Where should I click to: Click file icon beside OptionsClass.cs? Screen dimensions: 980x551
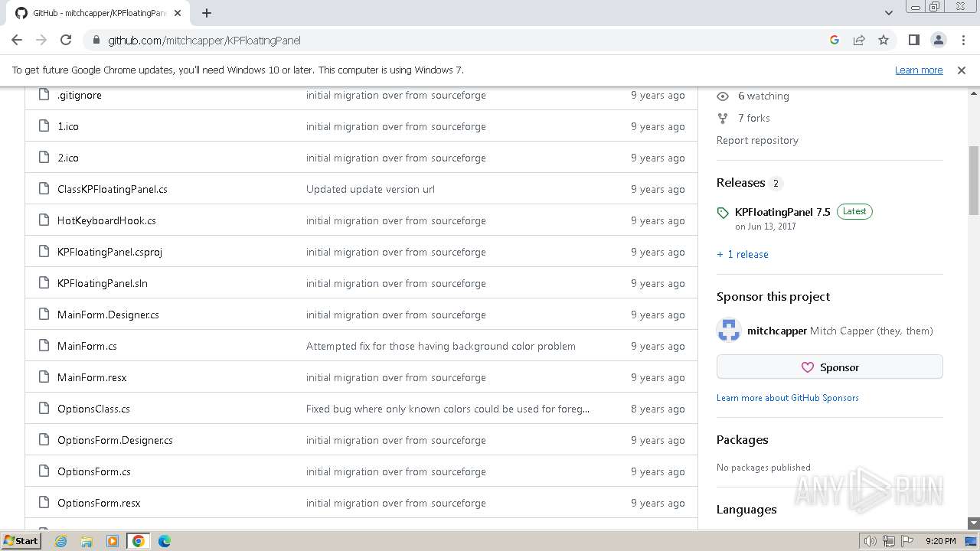coord(44,409)
